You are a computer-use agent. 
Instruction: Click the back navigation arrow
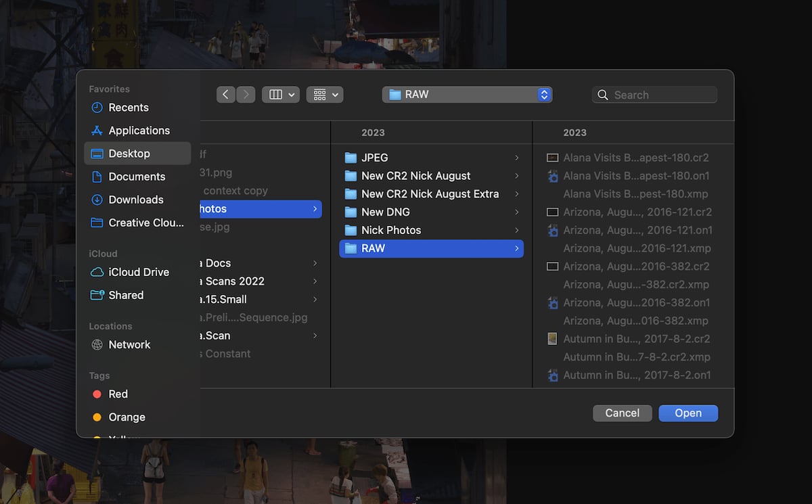226,94
